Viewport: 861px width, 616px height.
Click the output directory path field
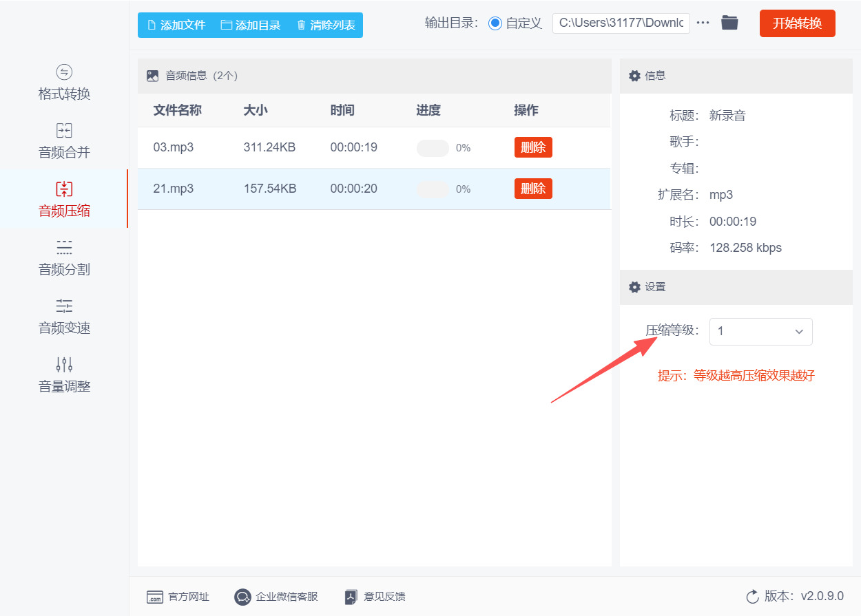click(621, 23)
